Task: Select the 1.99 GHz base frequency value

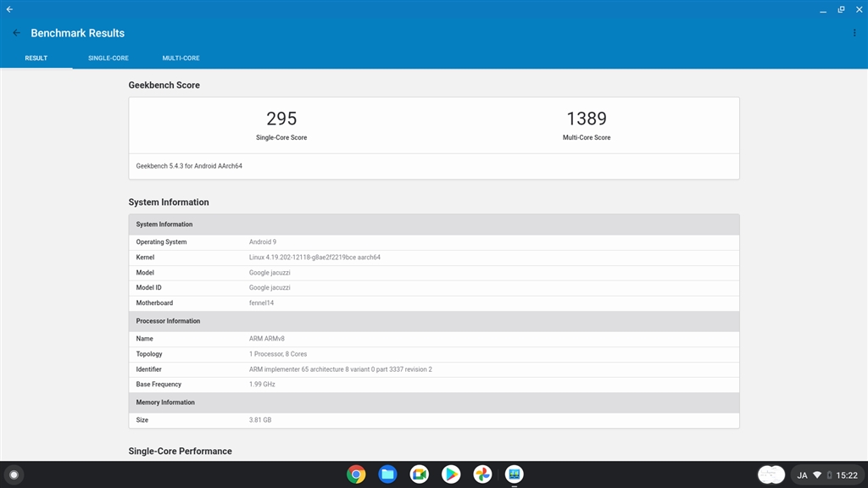Action: coord(262,385)
